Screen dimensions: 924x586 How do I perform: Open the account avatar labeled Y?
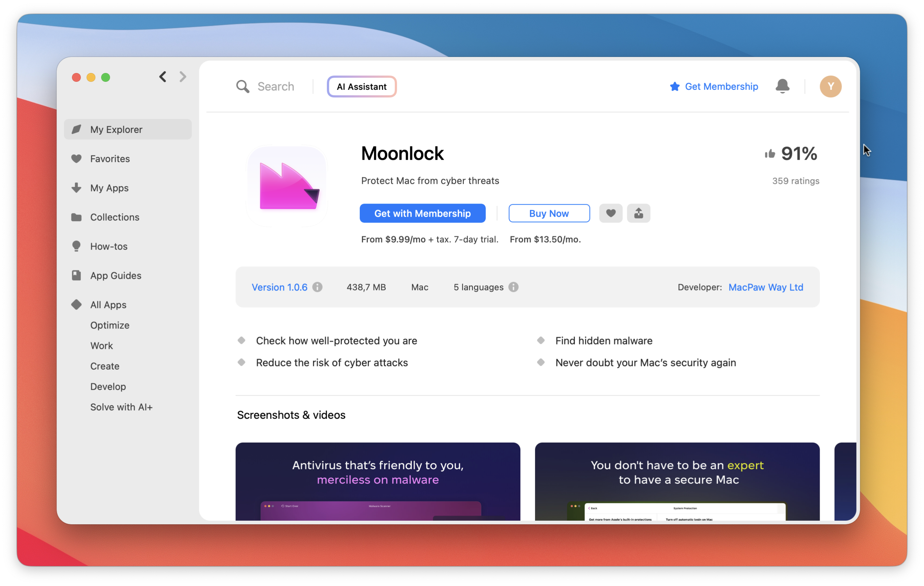coord(830,86)
